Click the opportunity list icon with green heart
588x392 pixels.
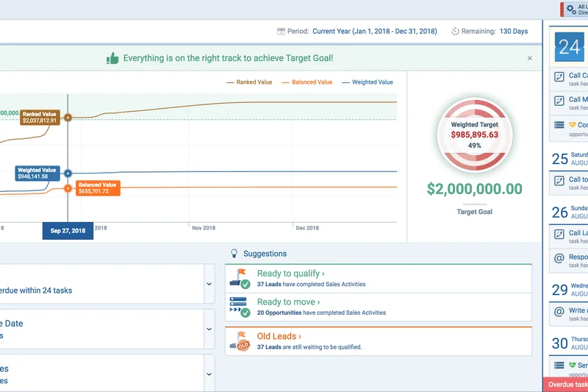(x=559, y=365)
